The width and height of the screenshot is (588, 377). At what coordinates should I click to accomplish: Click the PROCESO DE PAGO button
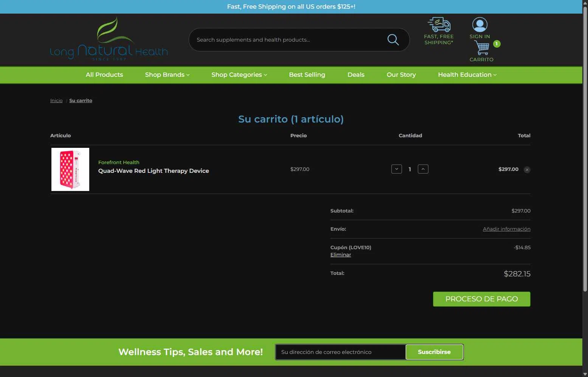tap(481, 299)
